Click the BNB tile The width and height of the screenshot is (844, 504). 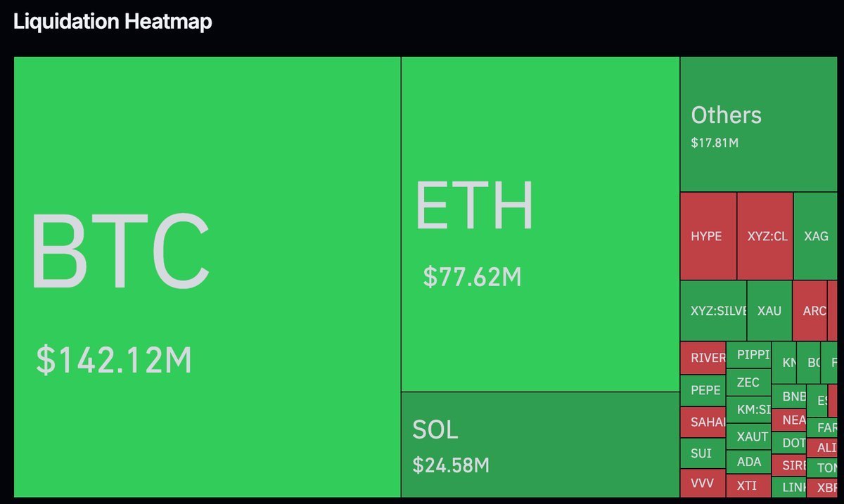[x=789, y=396]
